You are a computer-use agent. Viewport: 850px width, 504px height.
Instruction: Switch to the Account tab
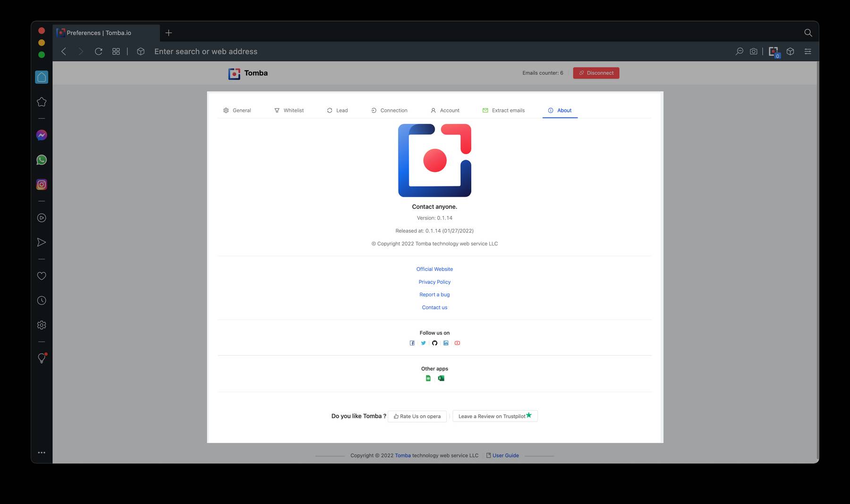coord(445,110)
